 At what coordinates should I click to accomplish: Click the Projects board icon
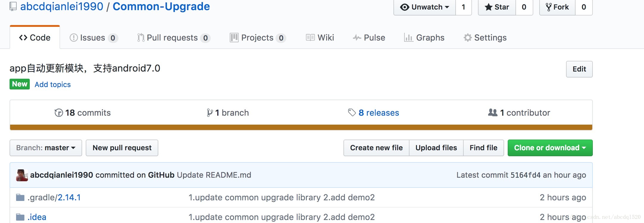point(234,38)
